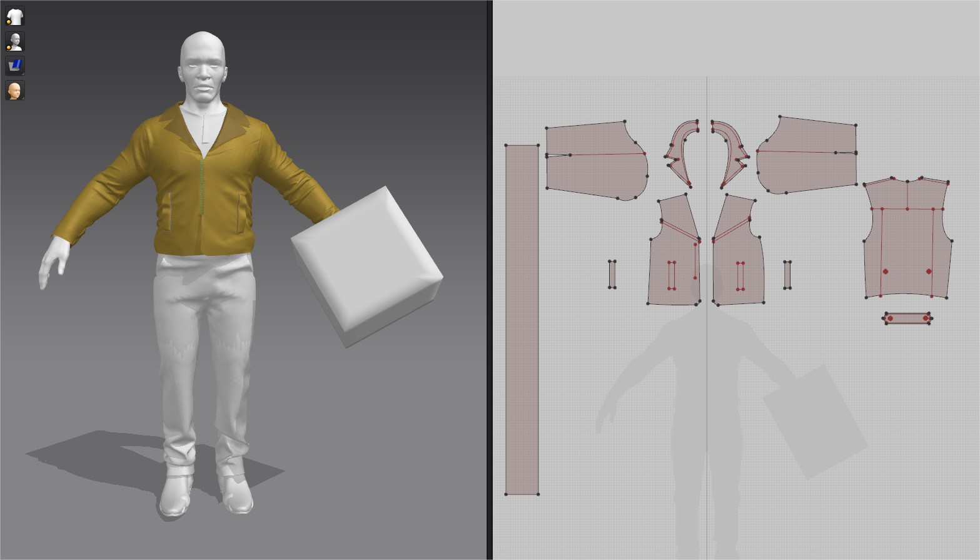Select the small welt piece right of front bodices
Image resolution: width=980 pixels, height=560 pixels.
[x=787, y=275]
